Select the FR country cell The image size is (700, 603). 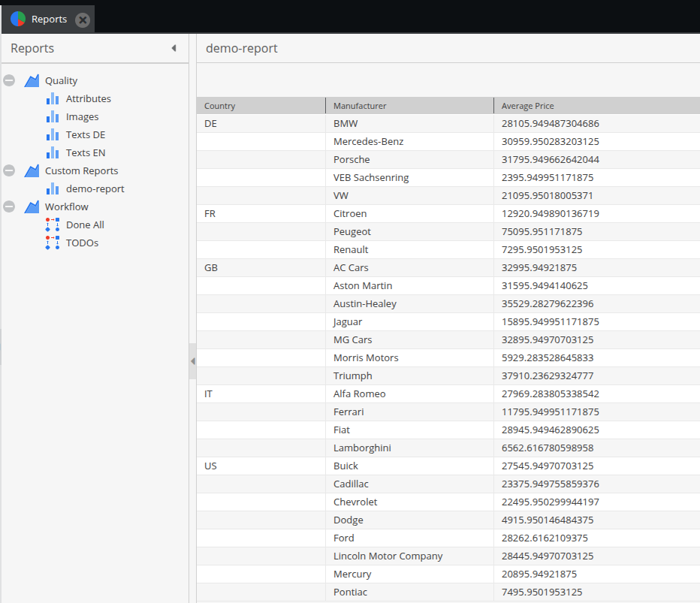pyautogui.click(x=261, y=214)
